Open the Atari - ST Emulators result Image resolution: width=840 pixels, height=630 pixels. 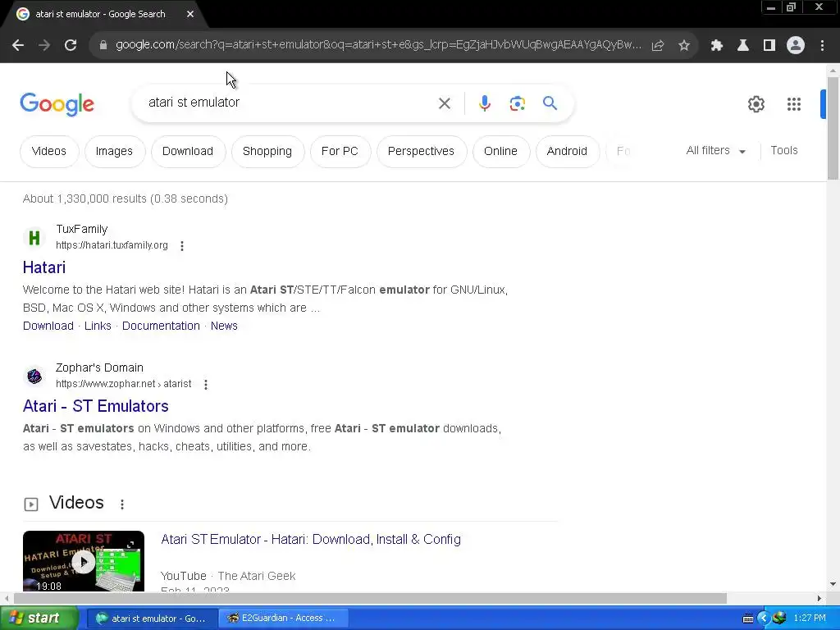96,406
